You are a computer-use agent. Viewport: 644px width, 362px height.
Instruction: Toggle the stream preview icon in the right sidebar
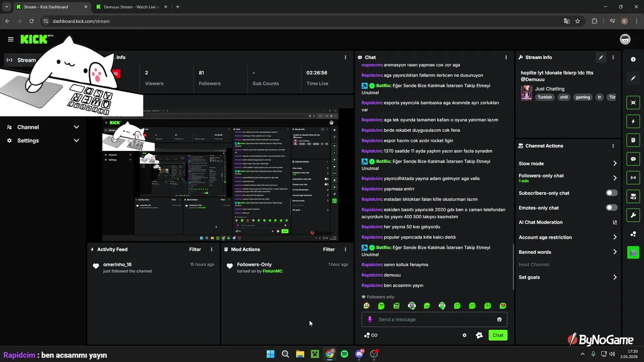point(633,103)
